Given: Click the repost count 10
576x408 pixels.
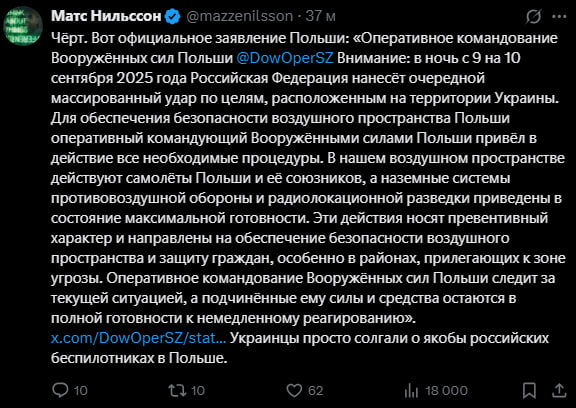Looking at the screenshot, I should click(198, 390).
